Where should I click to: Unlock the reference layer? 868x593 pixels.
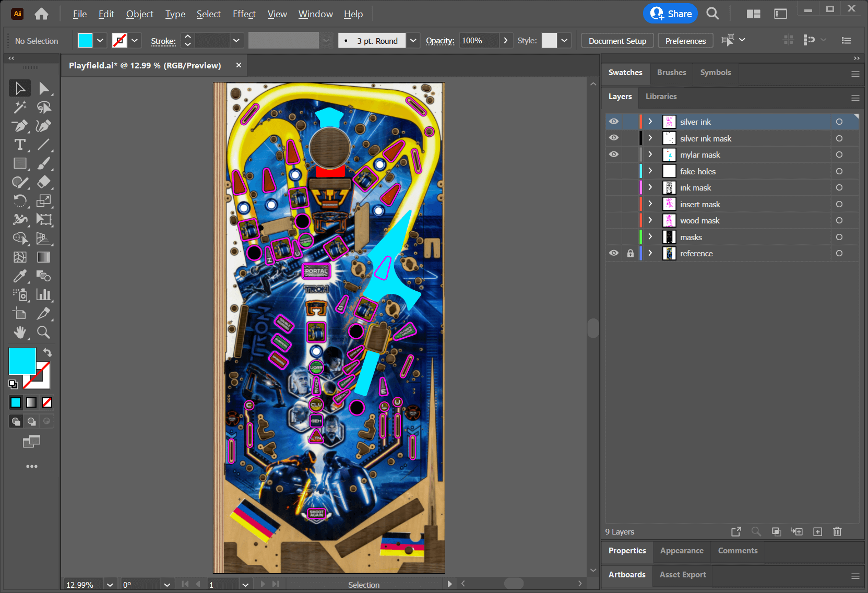pyautogui.click(x=631, y=253)
